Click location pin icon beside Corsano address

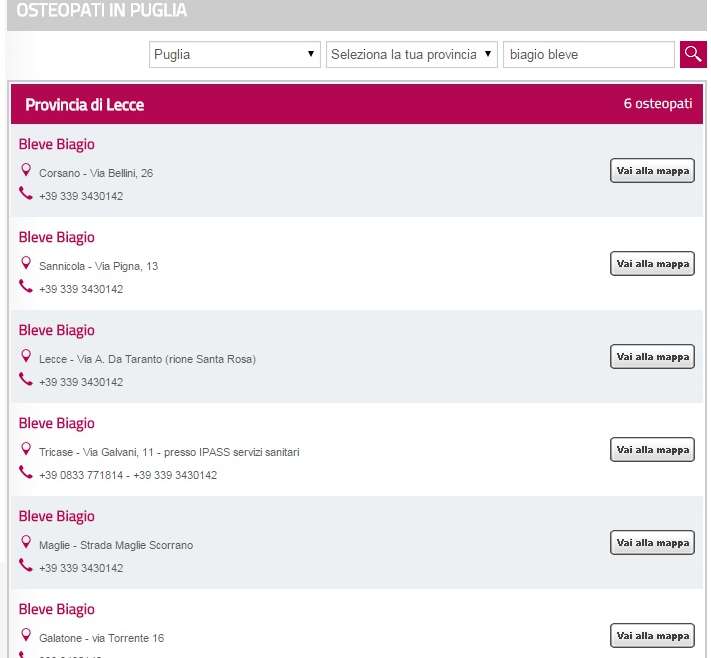tap(26, 170)
